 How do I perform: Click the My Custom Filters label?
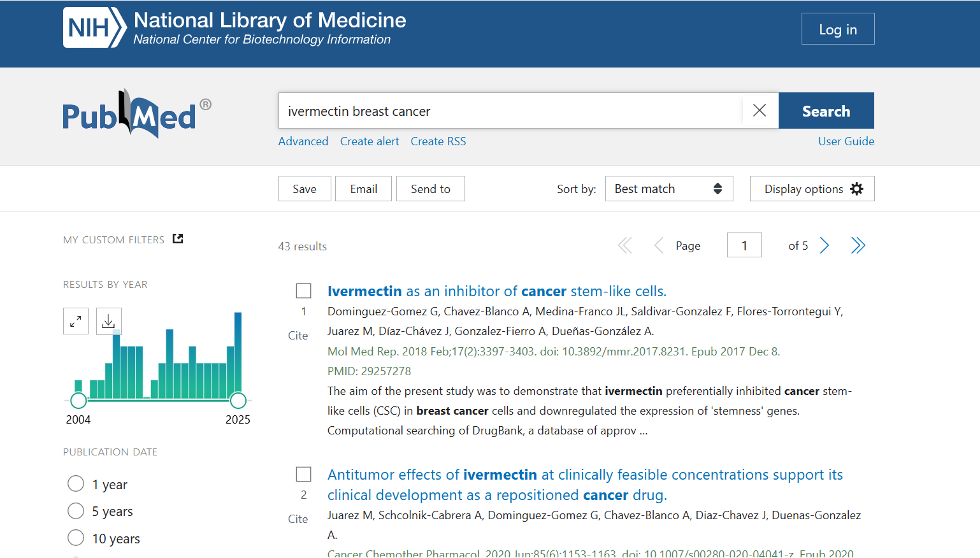(113, 240)
